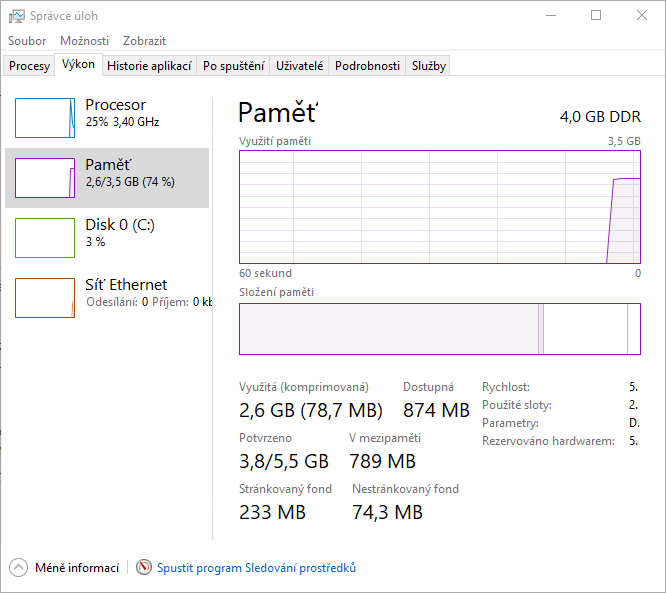The width and height of the screenshot is (666, 593).
Task: Maximize the Správce úloh window
Action: click(x=596, y=16)
